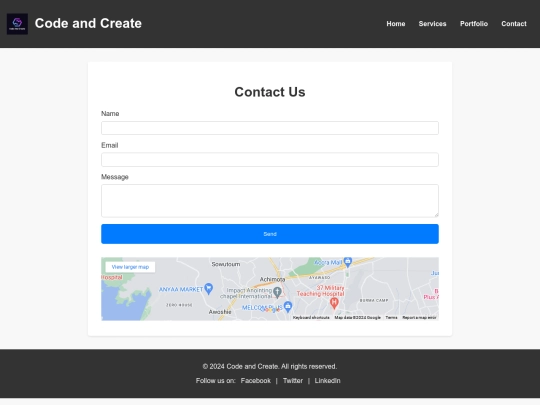The height and width of the screenshot is (405, 540).
Task: Open the map Terms link
Action: [x=391, y=318]
